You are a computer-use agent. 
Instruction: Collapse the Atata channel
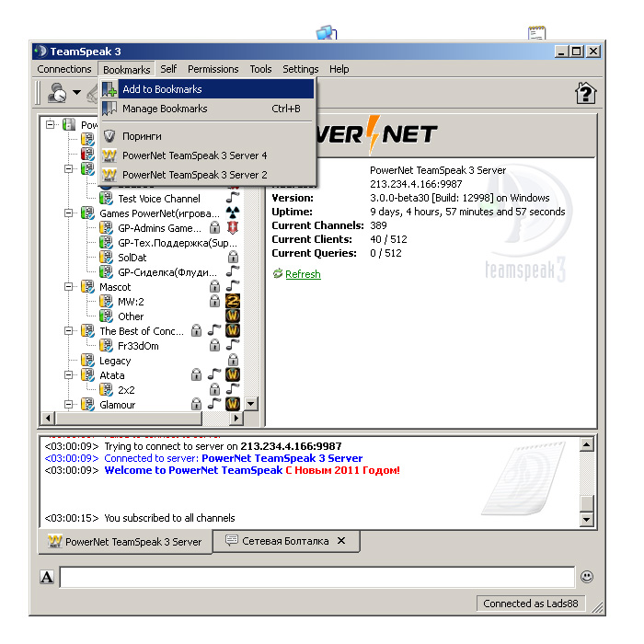coord(69,374)
